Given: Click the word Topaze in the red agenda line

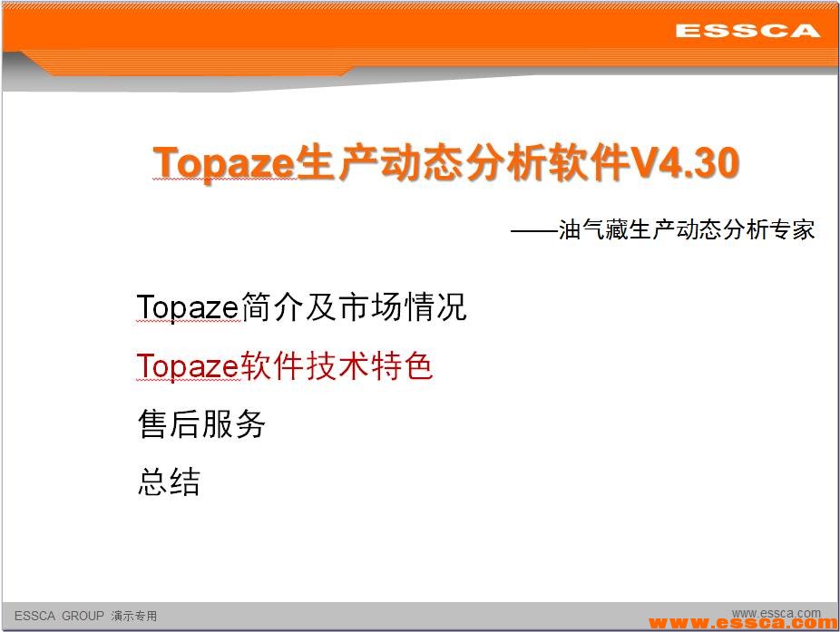Looking at the screenshot, I should point(187,366).
